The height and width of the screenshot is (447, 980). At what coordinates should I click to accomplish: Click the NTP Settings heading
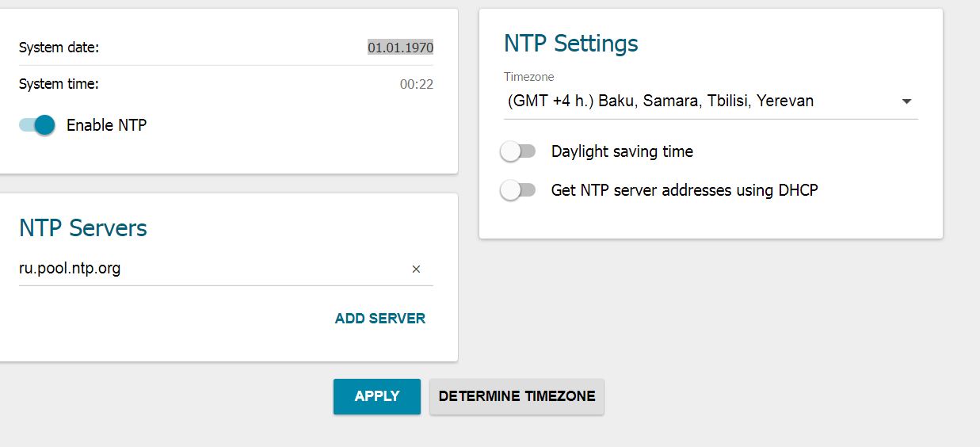(570, 43)
